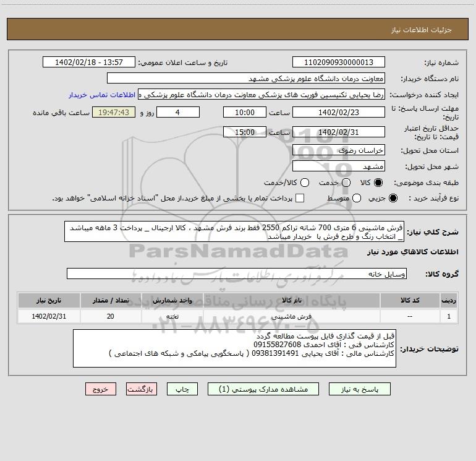
Task: Click the تاریخ نیاز column header
Action: (x=49, y=300)
